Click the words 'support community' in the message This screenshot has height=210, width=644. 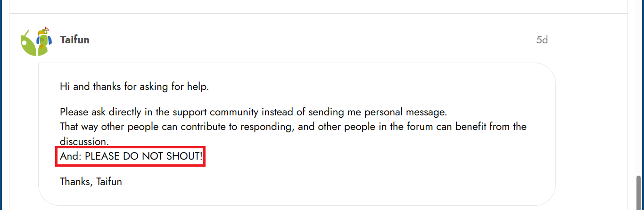[215, 113]
